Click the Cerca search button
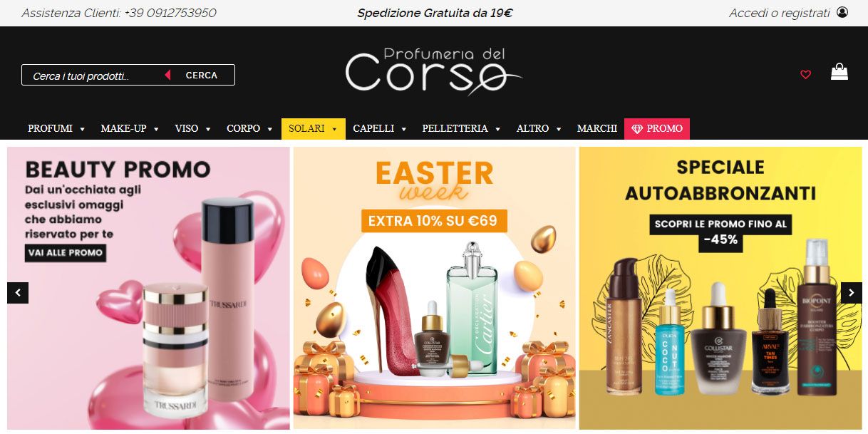This screenshot has width=868, height=434. point(202,75)
